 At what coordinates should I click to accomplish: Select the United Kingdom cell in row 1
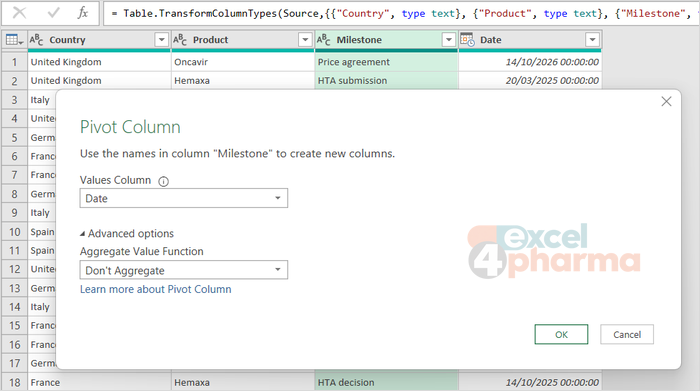pos(99,62)
